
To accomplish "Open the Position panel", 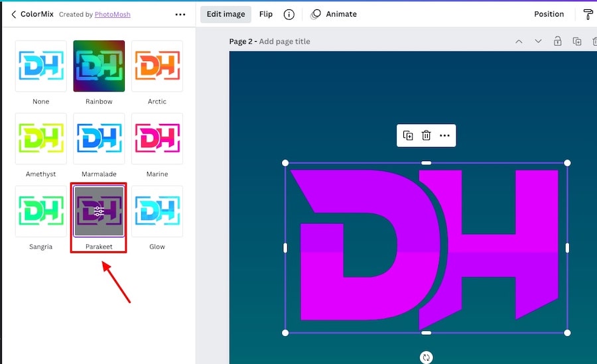I will click(549, 14).
